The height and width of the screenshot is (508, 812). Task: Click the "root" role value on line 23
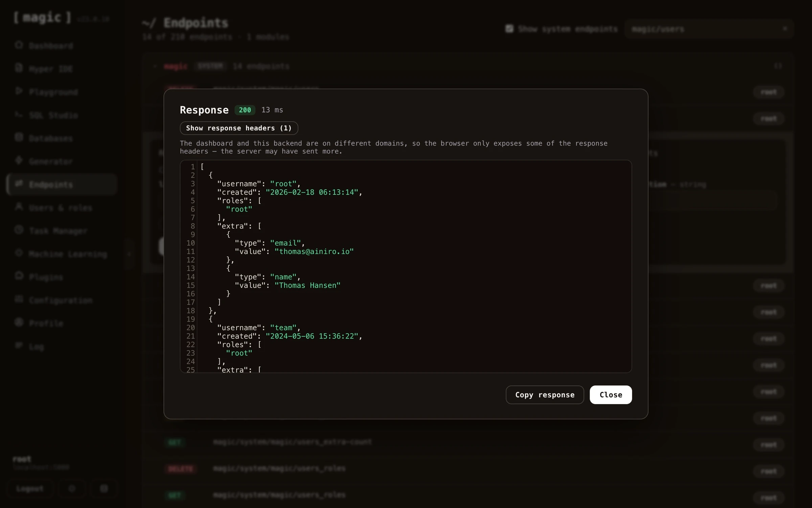click(x=239, y=353)
